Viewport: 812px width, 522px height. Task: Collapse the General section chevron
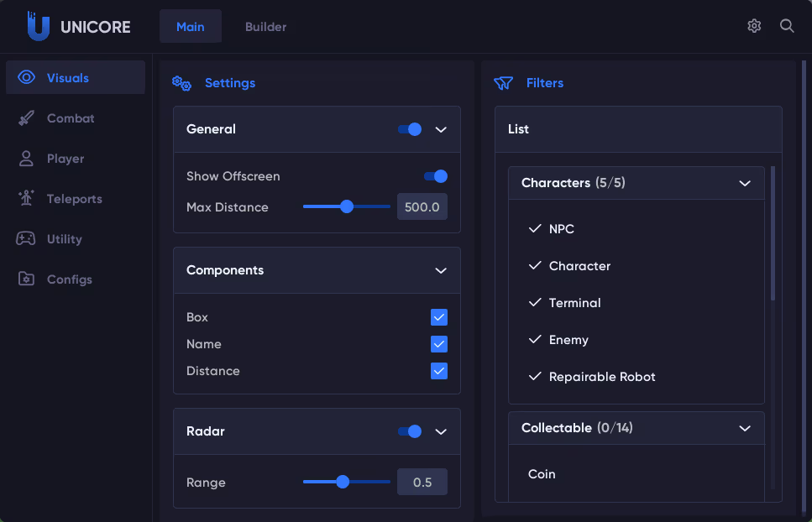pos(441,129)
